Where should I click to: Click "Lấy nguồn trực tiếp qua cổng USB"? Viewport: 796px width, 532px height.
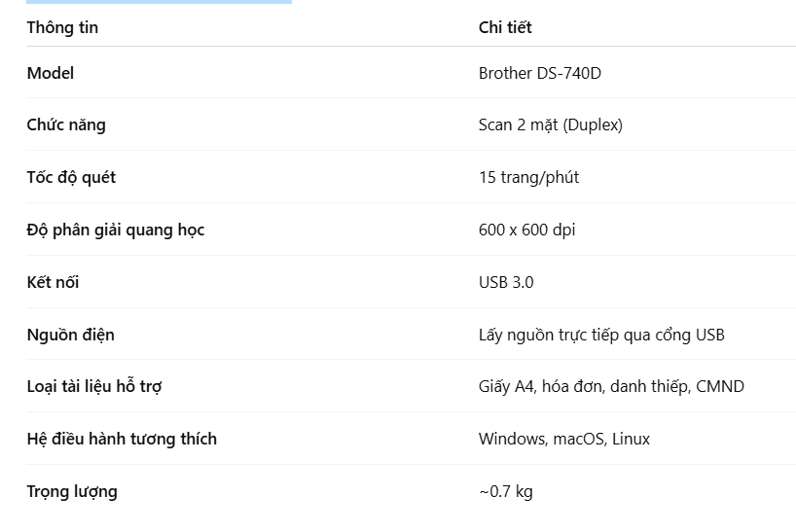tap(601, 335)
